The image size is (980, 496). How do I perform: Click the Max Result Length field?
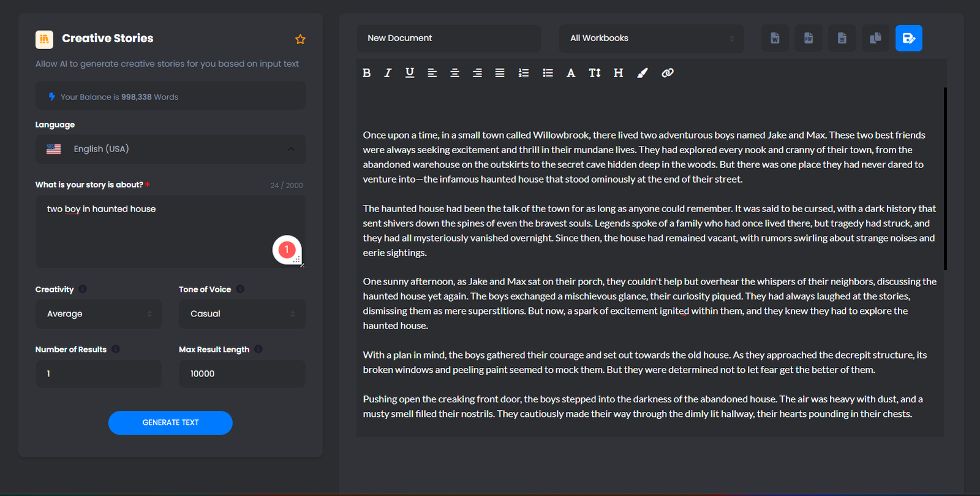(242, 374)
